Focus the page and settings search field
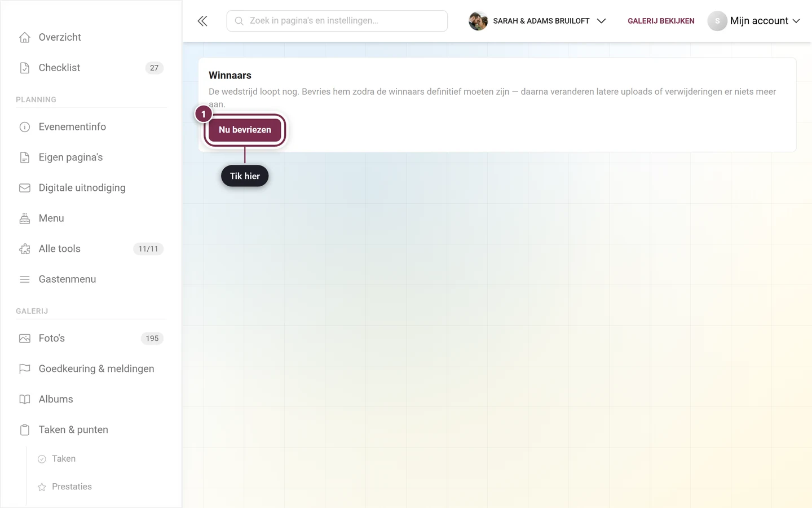 (337, 21)
